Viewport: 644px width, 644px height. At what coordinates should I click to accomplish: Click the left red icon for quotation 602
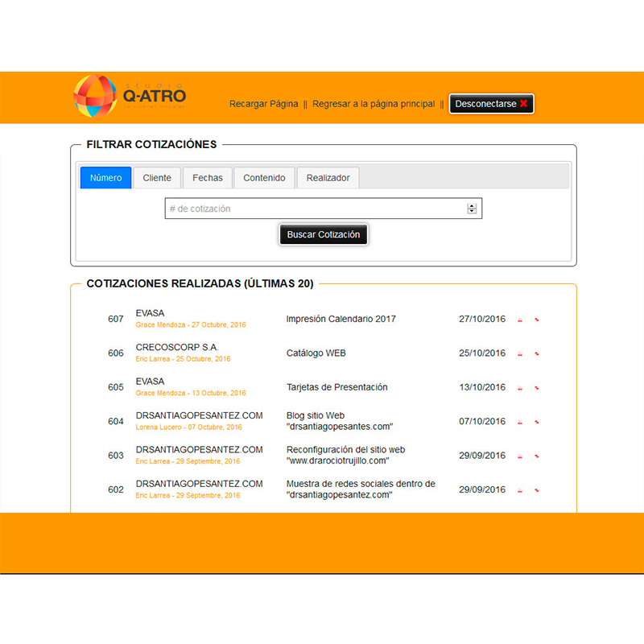pyautogui.click(x=520, y=490)
